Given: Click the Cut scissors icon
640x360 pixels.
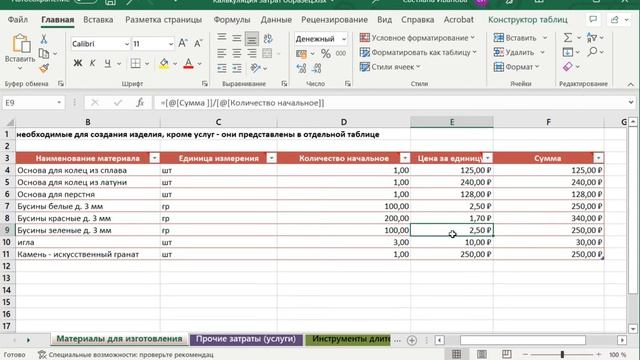Looking at the screenshot, I should click(44, 39).
